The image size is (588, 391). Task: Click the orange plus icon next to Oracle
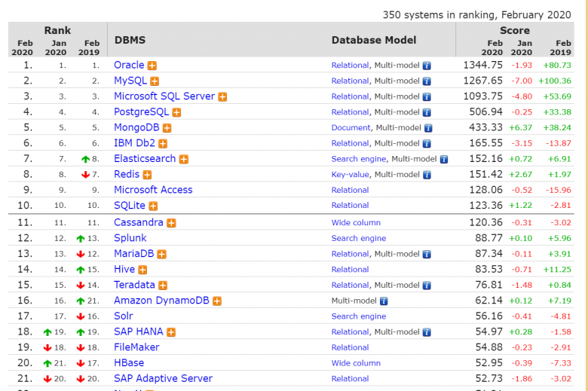point(152,66)
